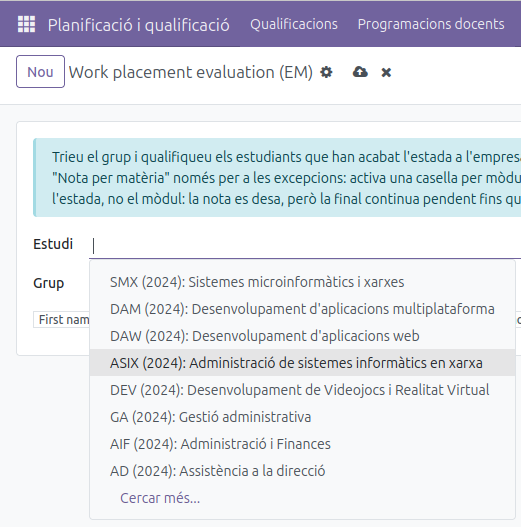Select DAM (2024) multiplataforma option
This screenshot has height=527, width=521.
point(302,309)
